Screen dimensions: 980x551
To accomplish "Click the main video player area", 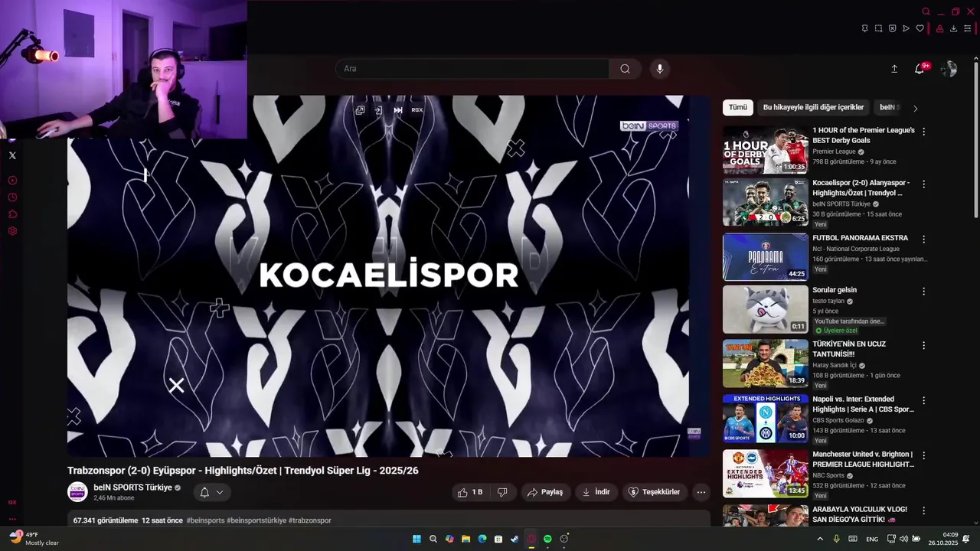I will (389, 275).
